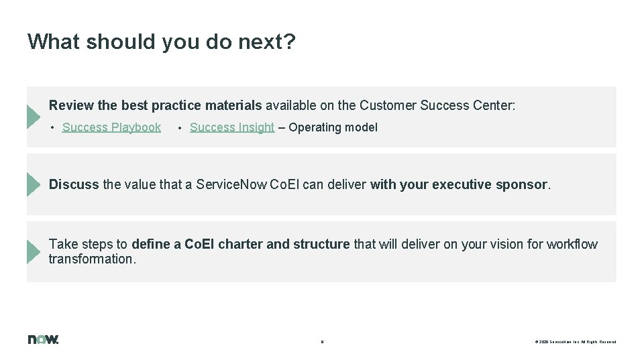
Task: Click the bold "with your executive sponsor" text
Action: pos(459,184)
